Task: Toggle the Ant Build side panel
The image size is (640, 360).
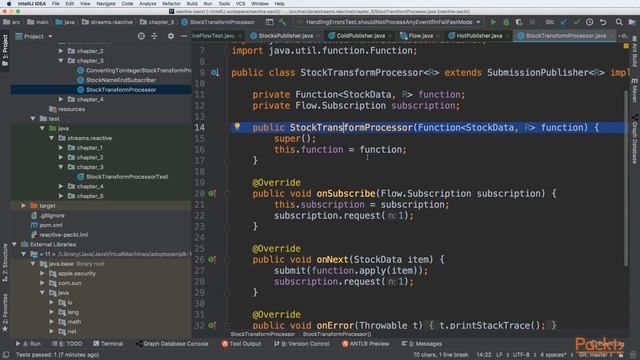Action: [x=635, y=52]
